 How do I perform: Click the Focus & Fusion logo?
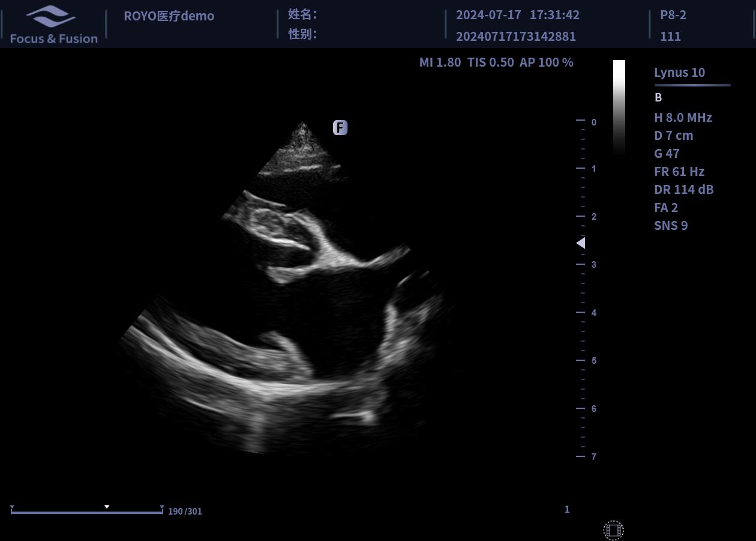pyautogui.click(x=53, y=25)
